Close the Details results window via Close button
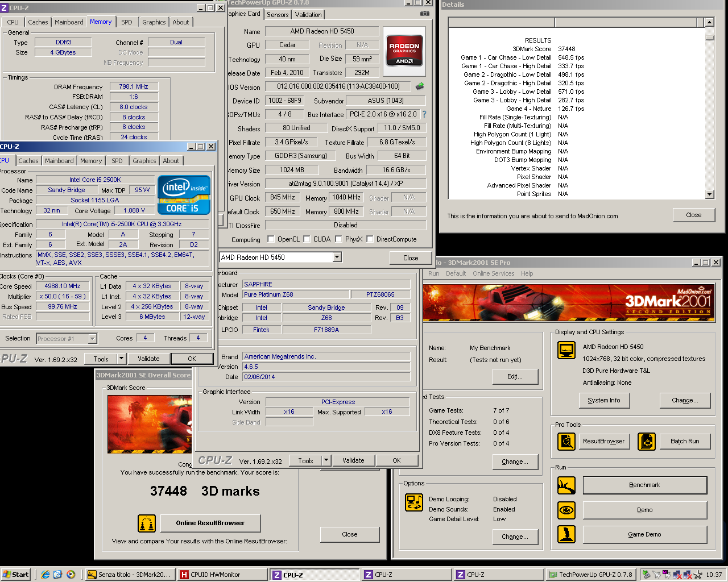This screenshot has width=728, height=582. click(694, 215)
